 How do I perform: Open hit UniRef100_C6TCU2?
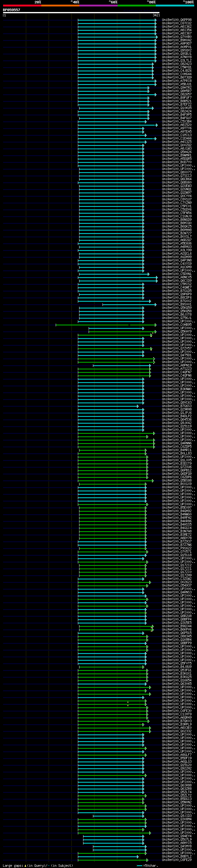176,23
